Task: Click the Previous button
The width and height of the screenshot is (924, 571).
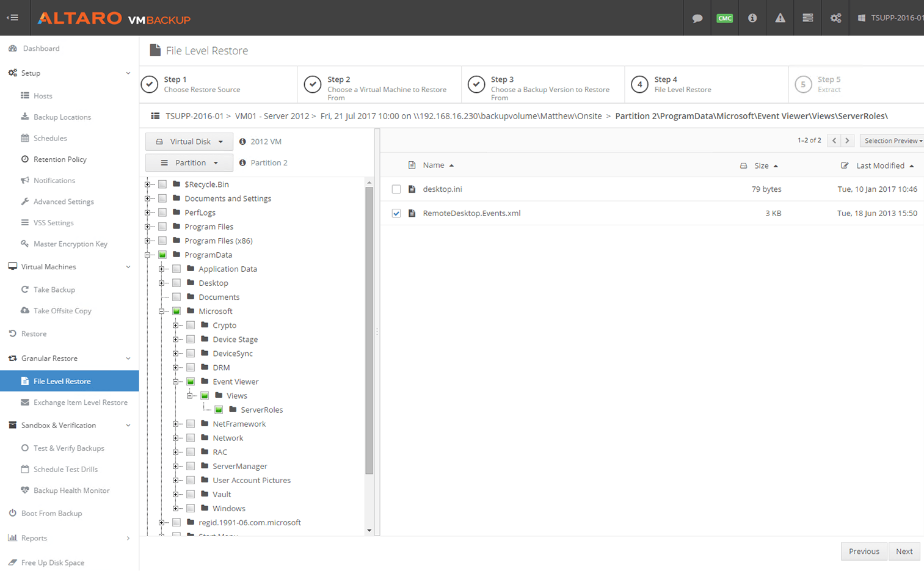Action: (x=864, y=551)
